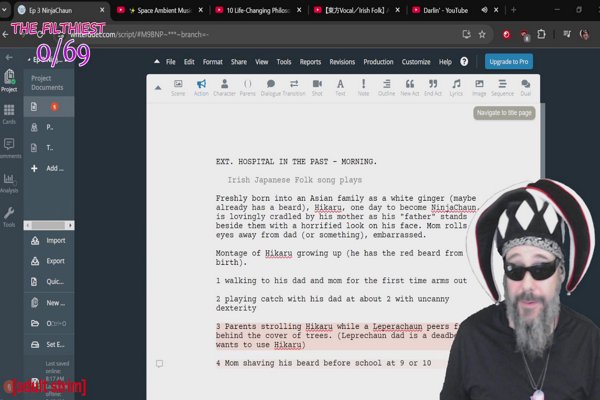Select the Shot element tool
This screenshot has height=400, width=600.
[x=317, y=88]
